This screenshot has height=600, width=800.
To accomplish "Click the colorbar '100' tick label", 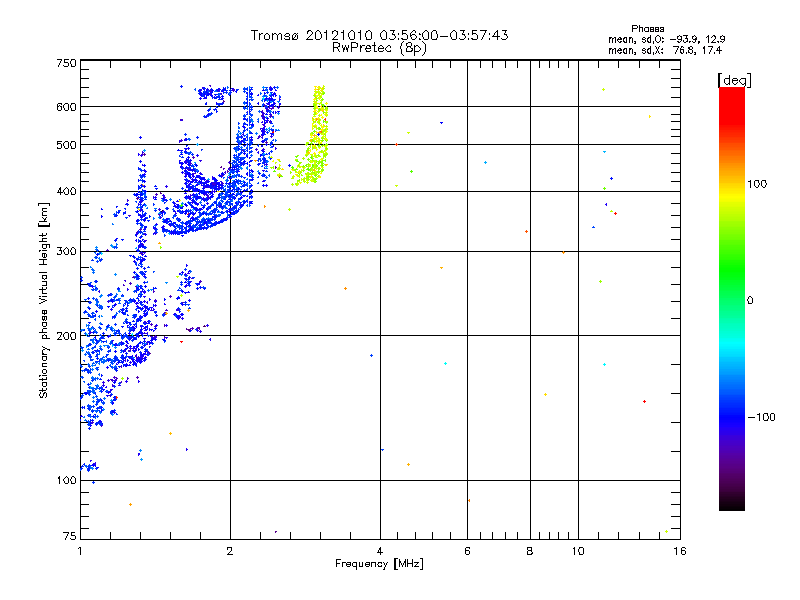I will [x=757, y=184].
